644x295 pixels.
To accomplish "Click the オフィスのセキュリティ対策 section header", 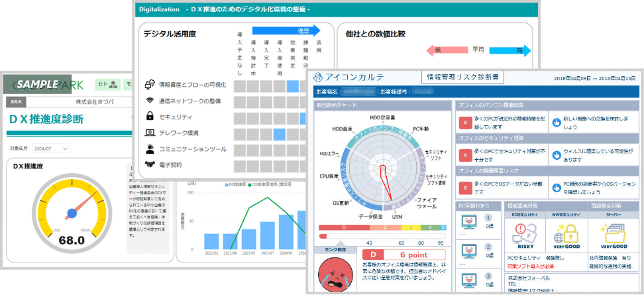I will 548,138.
